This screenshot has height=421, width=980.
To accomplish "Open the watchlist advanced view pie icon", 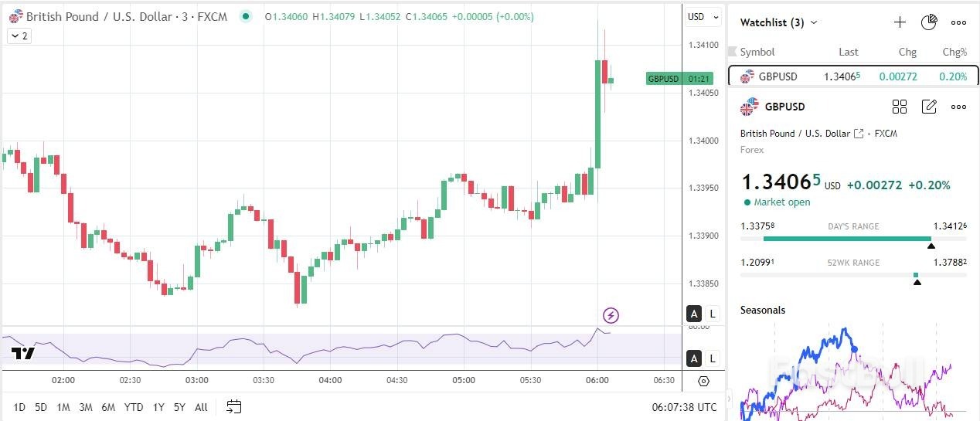I will coord(929,22).
